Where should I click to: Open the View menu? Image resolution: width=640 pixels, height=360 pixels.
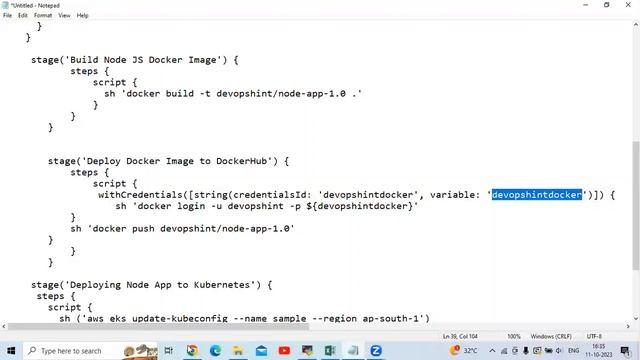pos(64,16)
